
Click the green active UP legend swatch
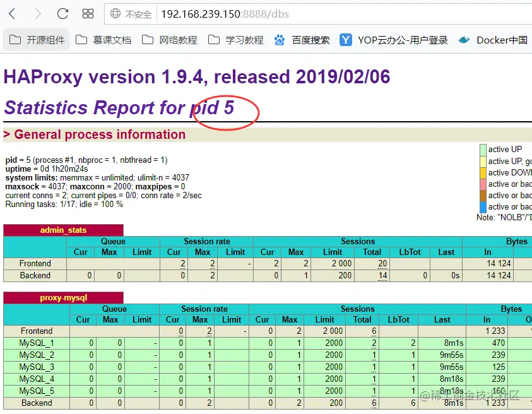point(483,150)
